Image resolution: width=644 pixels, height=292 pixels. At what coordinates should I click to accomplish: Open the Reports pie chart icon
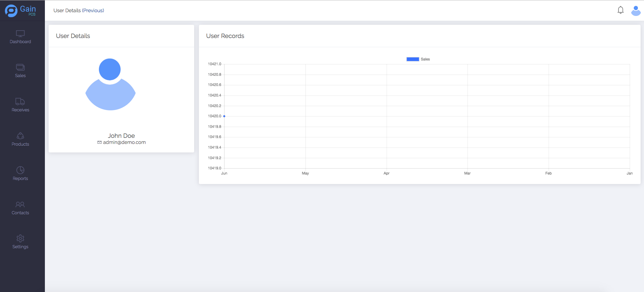[x=20, y=170]
